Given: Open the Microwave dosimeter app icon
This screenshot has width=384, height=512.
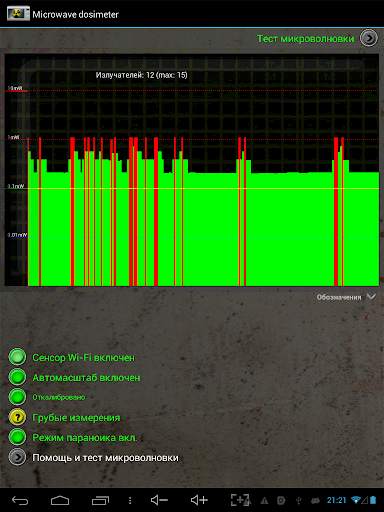Looking at the screenshot, I should point(18,14).
